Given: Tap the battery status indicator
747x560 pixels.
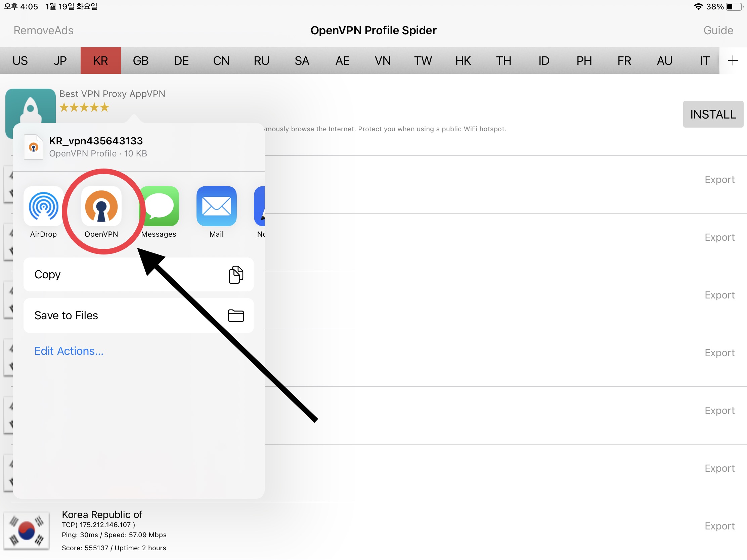Looking at the screenshot, I should [735, 7].
